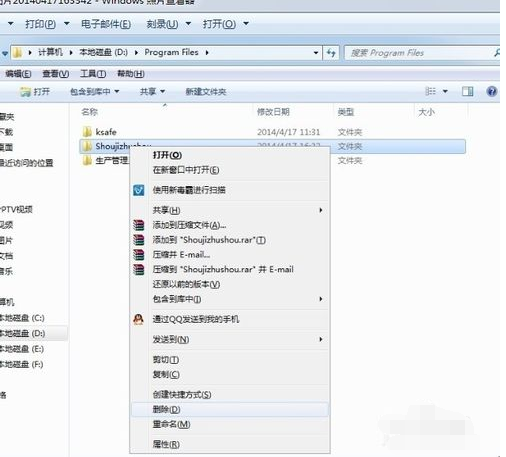Expand the arrow after Program Files breadcrumb
This screenshot has height=457, width=506.
[x=207, y=53]
